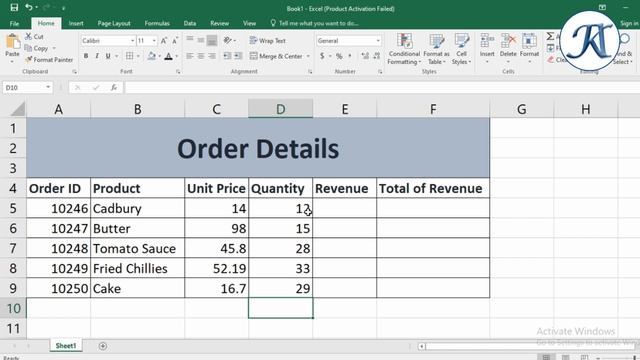Toggle Top Align
The height and width of the screenshot is (360, 640).
pyautogui.click(x=190, y=40)
